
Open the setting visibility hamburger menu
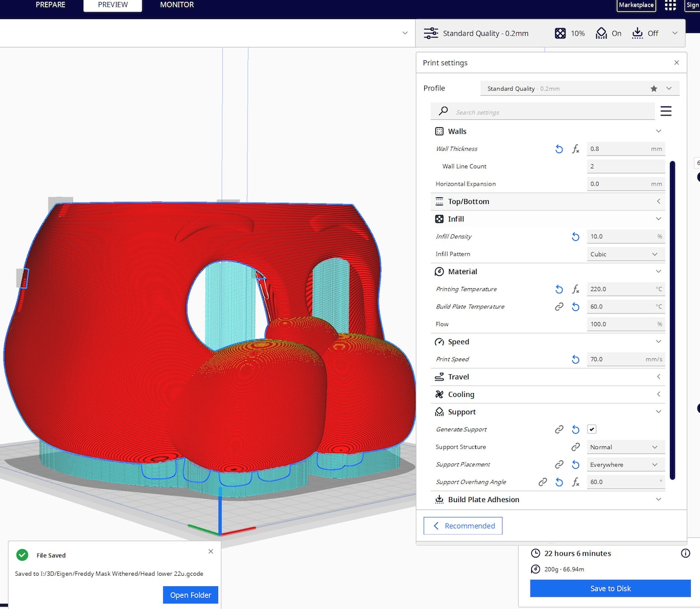[666, 111]
